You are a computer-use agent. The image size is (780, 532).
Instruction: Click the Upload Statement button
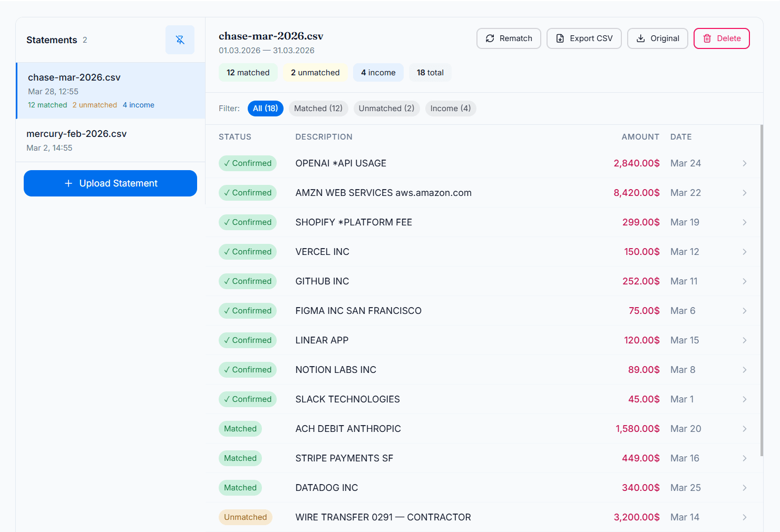(110, 183)
